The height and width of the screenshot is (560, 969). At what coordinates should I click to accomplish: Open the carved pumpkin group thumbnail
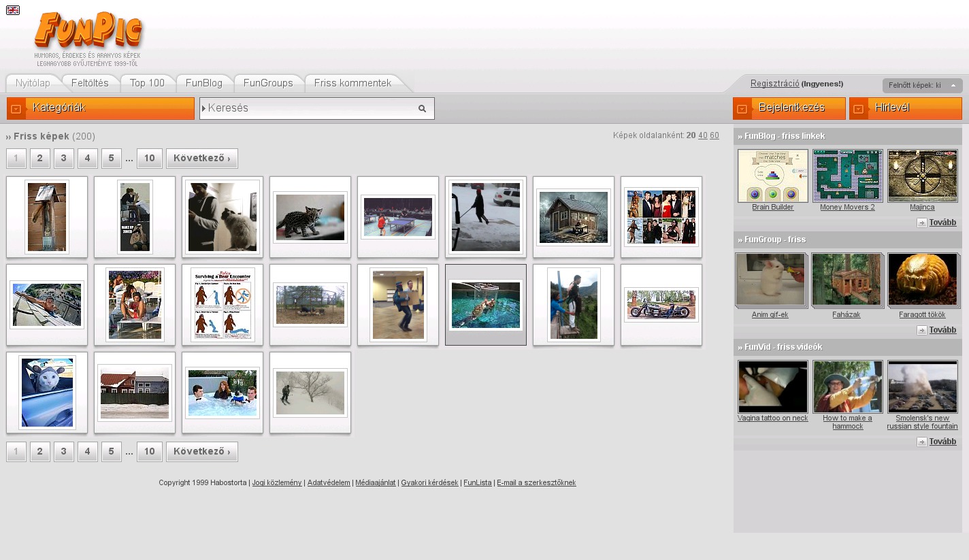pos(922,280)
